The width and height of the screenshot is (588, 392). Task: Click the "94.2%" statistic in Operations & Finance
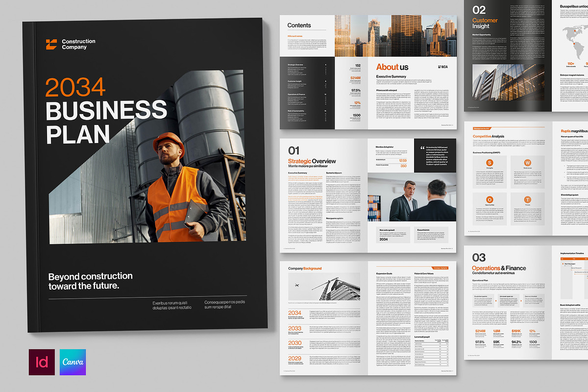point(516,342)
